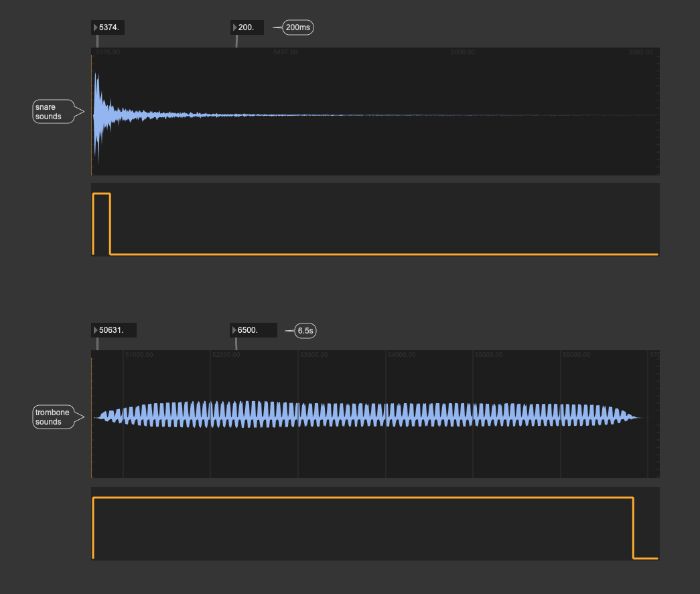Viewport: 700px width, 594px height.
Task: Click the 51000.00 time ruler label
Action: tap(139, 355)
